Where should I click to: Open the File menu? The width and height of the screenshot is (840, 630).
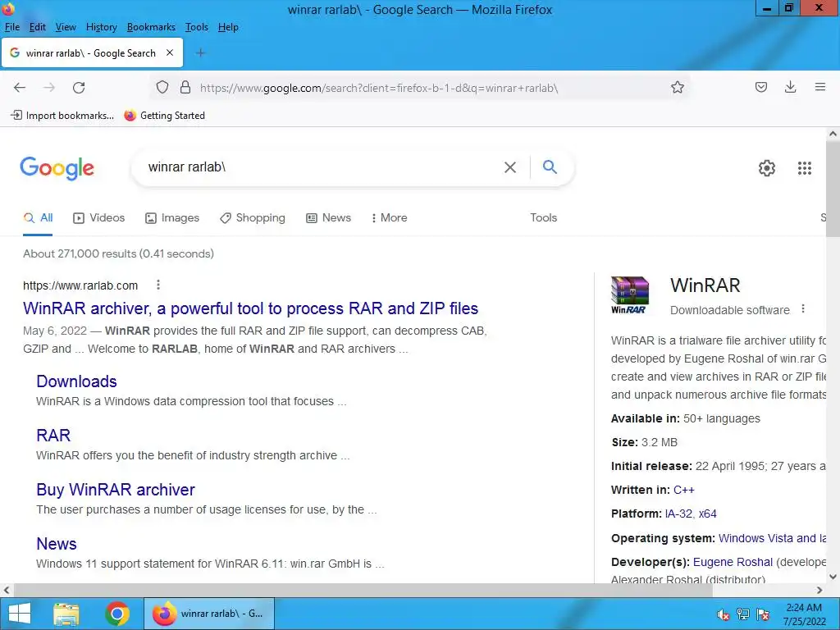click(x=11, y=27)
